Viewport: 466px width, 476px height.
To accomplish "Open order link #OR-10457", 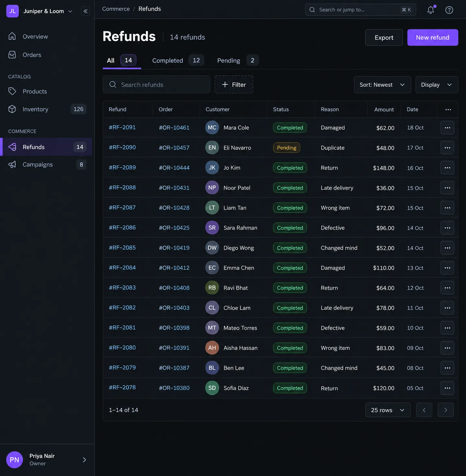I will click(x=174, y=148).
